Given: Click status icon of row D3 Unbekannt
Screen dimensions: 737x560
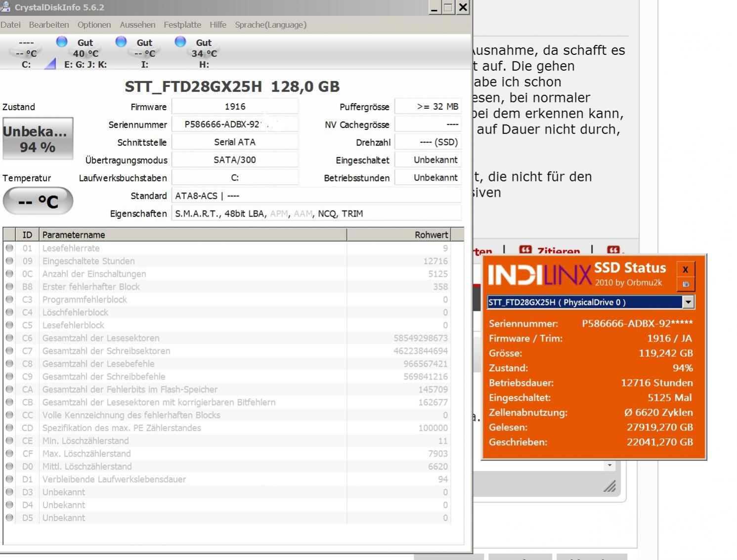Looking at the screenshot, I should [x=9, y=492].
